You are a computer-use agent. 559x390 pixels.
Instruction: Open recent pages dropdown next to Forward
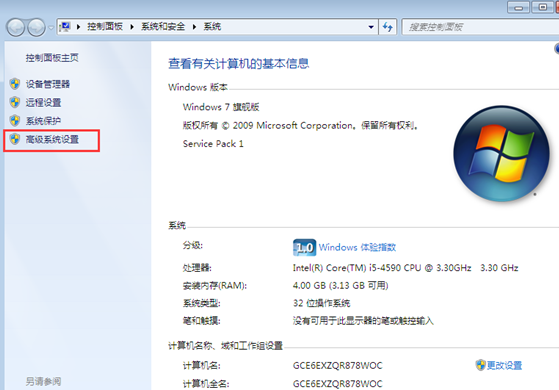(51, 27)
